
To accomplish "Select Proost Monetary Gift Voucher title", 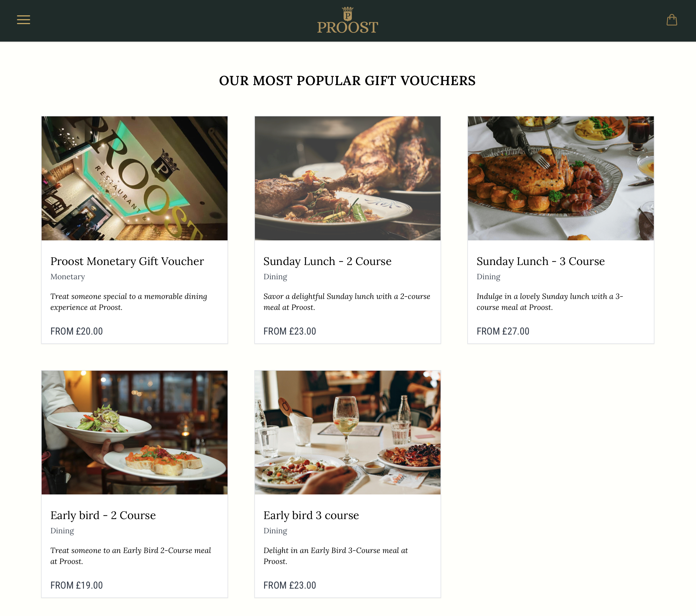I will (x=127, y=261).
